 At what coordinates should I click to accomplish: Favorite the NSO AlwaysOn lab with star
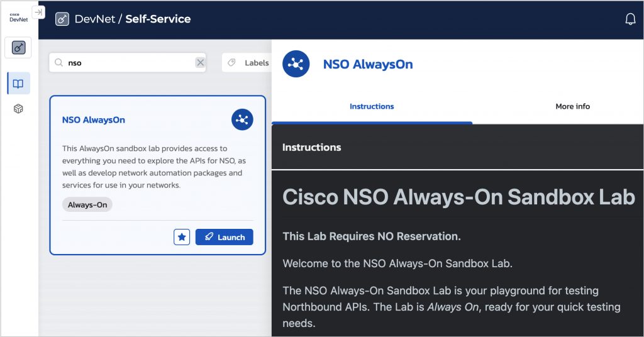click(x=182, y=237)
